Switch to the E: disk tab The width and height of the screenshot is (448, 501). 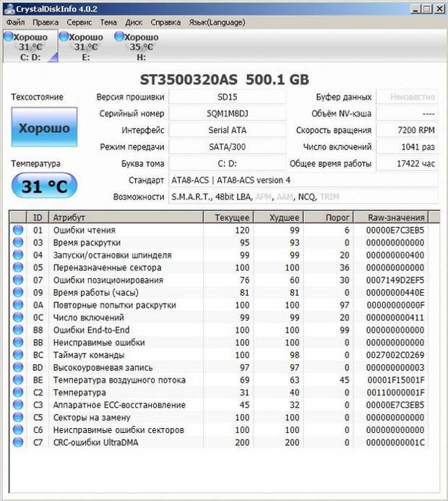pos(85,47)
